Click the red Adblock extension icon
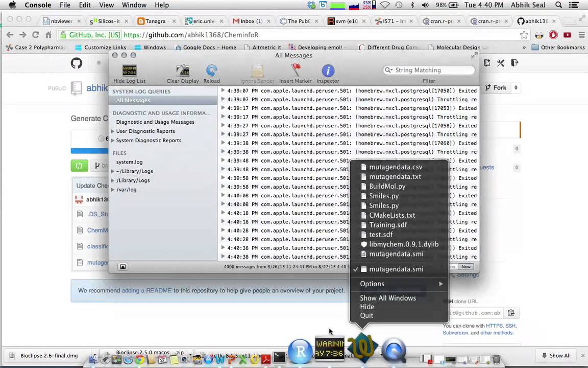Viewport: 588px width, 368px height. 553,35
